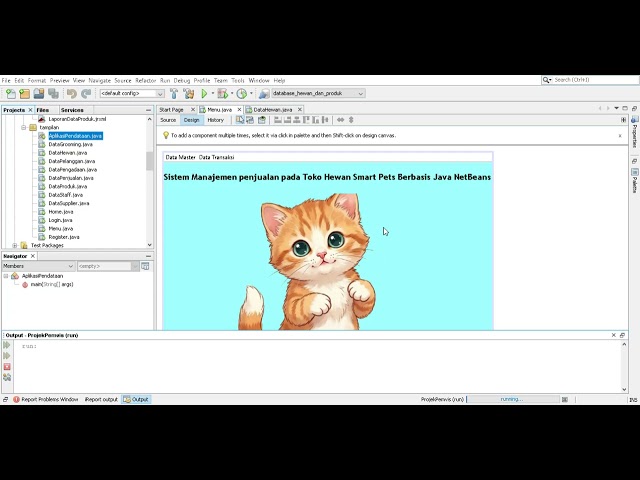Dismiss the design canvas hint message
Image resolution: width=640 pixels, height=480 pixels.
(620, 136)
